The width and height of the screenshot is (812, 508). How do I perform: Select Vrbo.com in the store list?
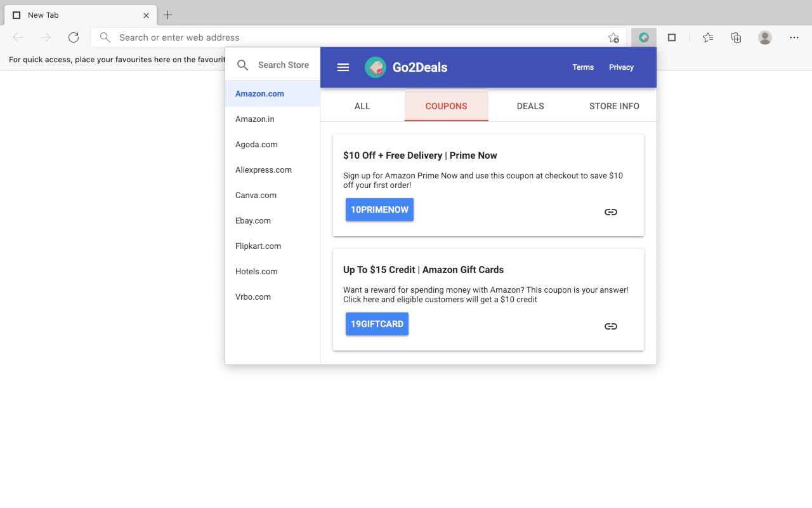(273, 297)
